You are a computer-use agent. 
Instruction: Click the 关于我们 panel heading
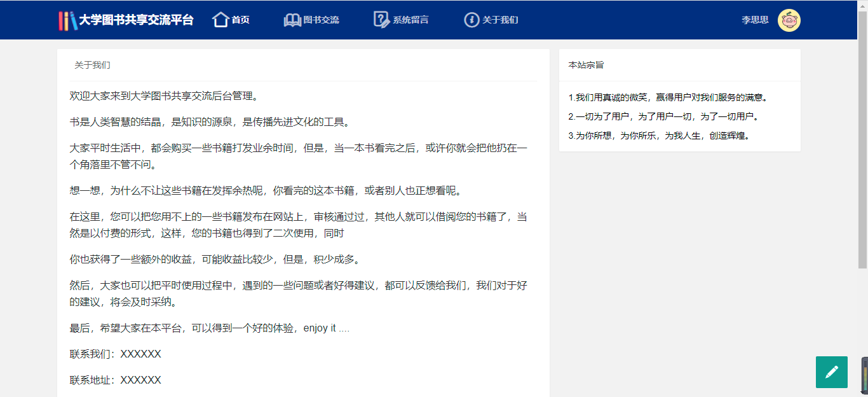(92, 65)
